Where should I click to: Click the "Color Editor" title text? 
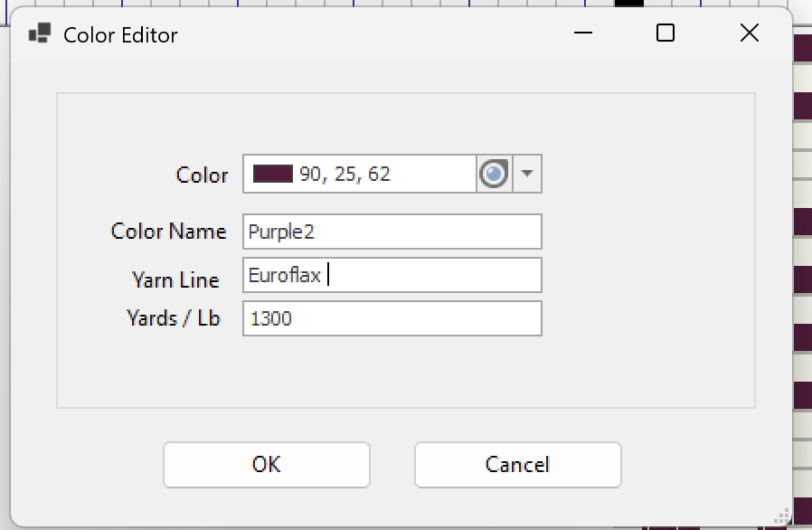click(120, 35)
